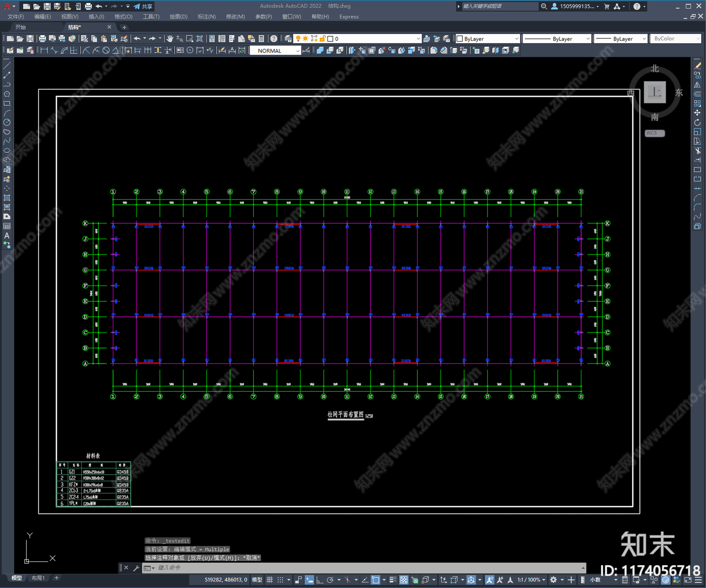Choose the Multiline Text tool
Screen dimensions: 706x588
pyautogui.click(x=7, y=236)
